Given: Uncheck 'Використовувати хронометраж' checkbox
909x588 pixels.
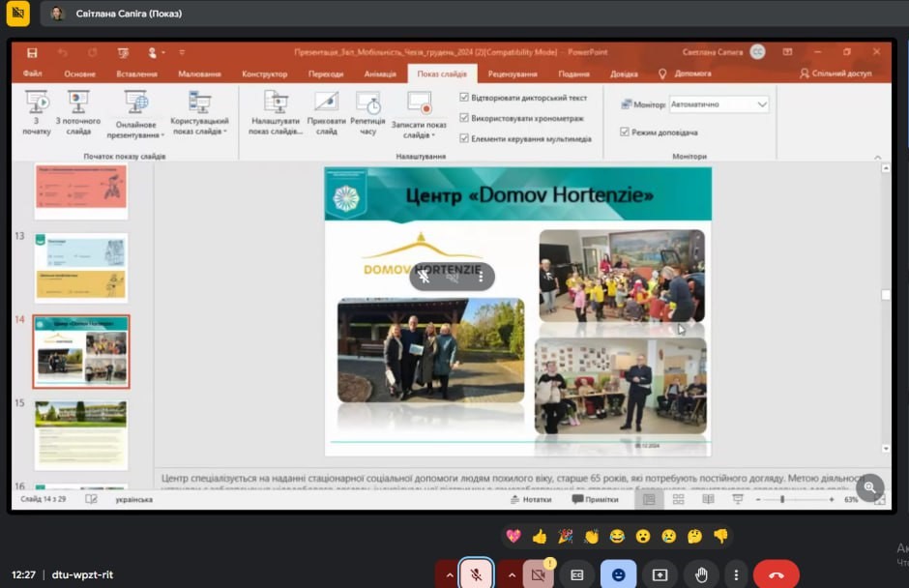Looking at the screenshot, I should [464, 118].
